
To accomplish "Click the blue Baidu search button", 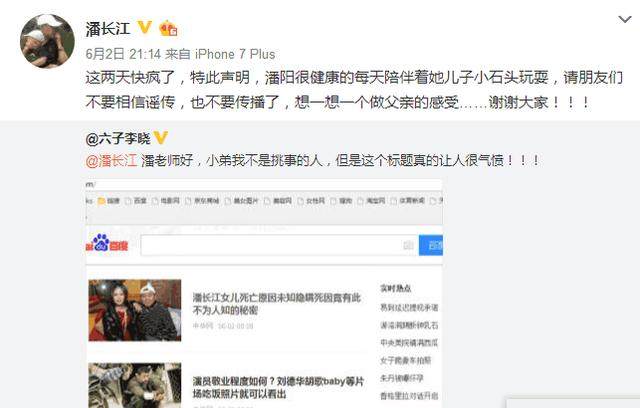I will (x=431, y=245).
